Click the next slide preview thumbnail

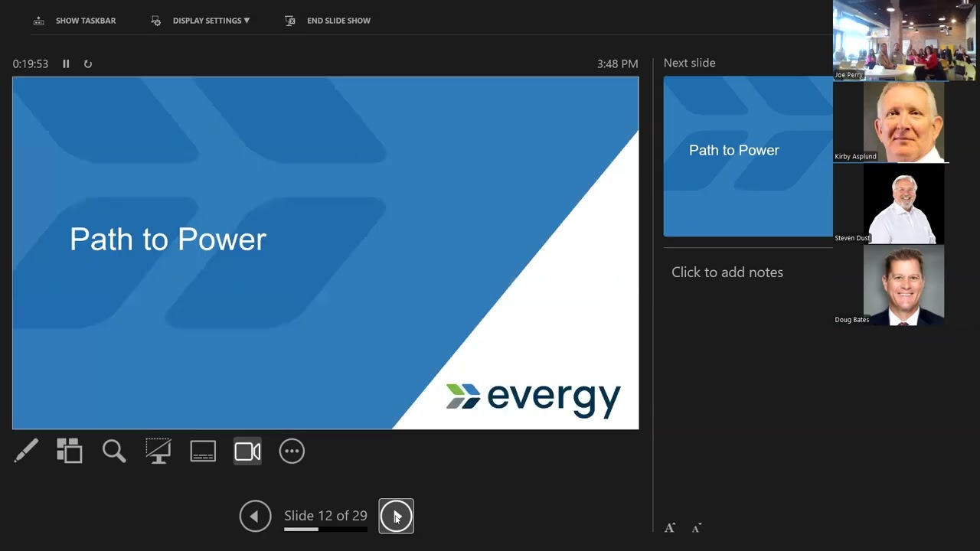(748, 156)
